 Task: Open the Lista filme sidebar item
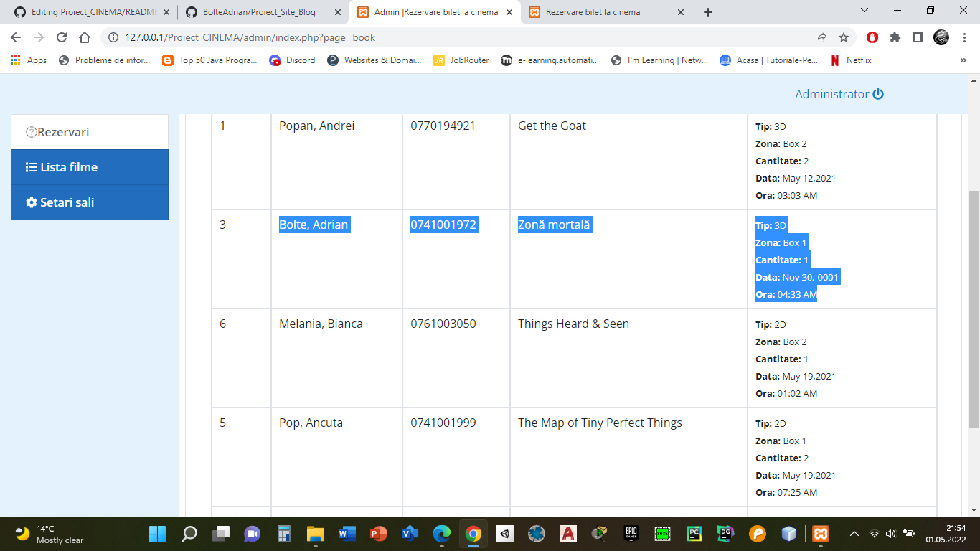[90, 167]
